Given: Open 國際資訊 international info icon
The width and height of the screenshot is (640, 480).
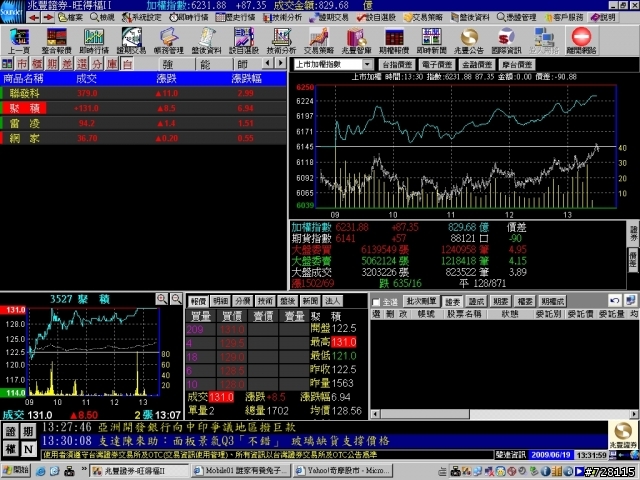Looking at the screenshot, I should (x=507, y=41).
